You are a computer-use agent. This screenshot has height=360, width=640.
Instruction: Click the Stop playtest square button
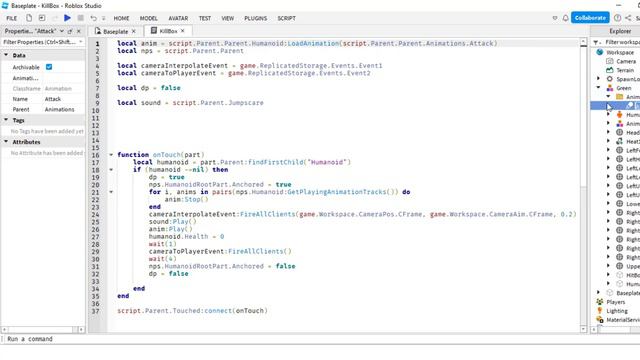80,18
